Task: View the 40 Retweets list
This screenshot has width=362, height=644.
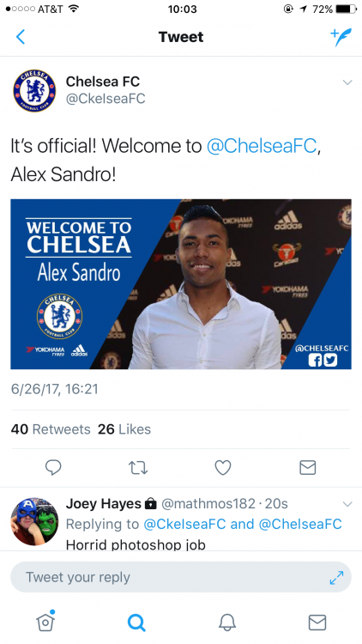Action: point(51,429)
